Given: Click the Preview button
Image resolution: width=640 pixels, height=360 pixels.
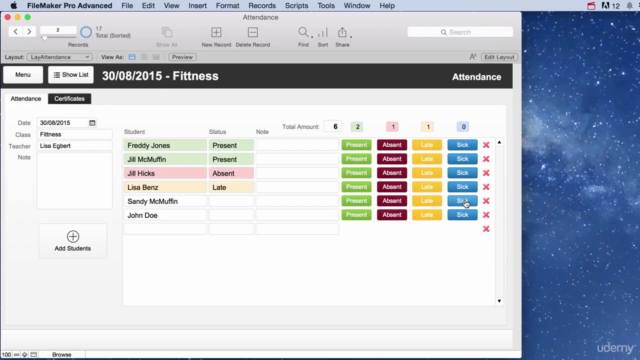Looking at the screenshot, I should point(182,57).
